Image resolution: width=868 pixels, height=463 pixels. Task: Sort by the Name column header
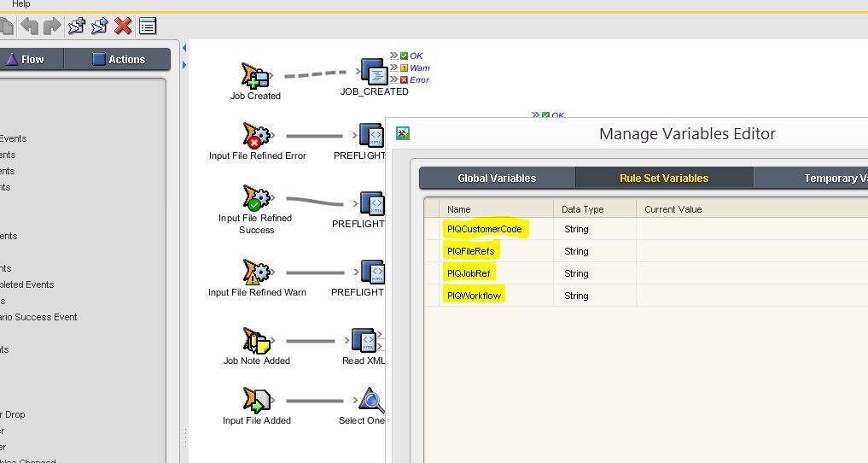pyautogui.click(x=497, y=209)
